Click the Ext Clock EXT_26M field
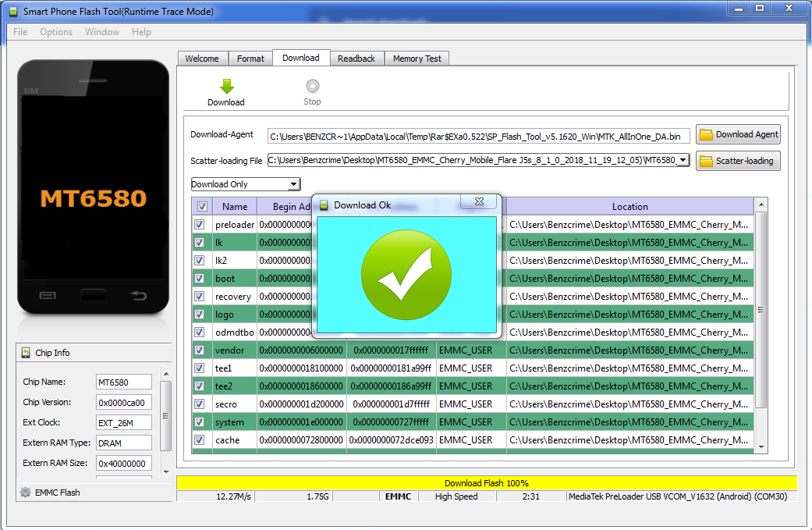This screenshot has width=812, height=530. 124,423
